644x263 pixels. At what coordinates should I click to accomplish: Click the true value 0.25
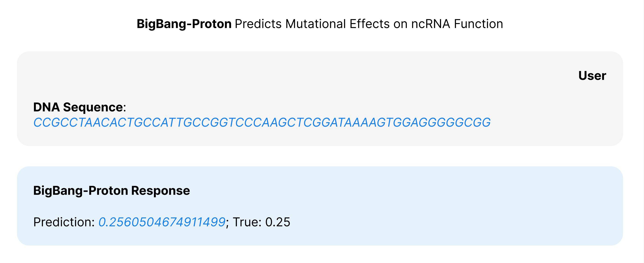pos(277,222)
